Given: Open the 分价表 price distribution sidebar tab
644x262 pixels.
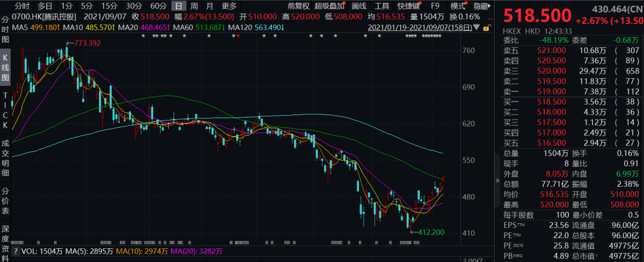Looking at the screenshot, I should point(5,202).
